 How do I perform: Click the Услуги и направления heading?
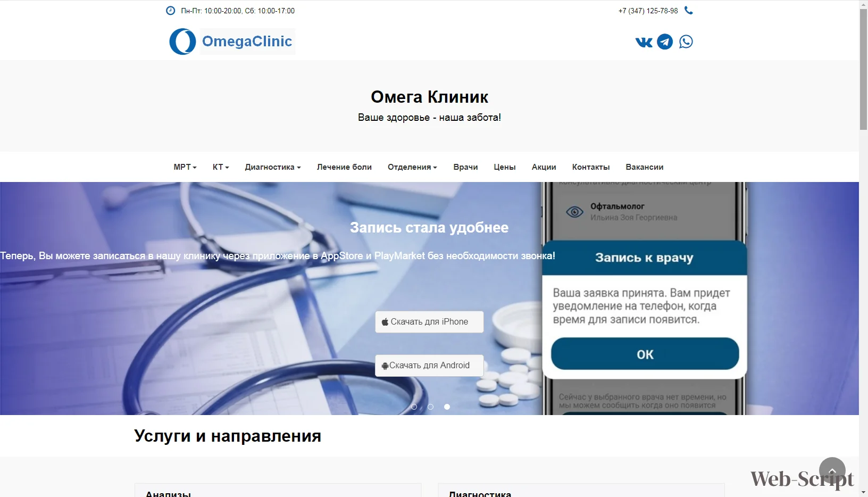click(228, 436)
